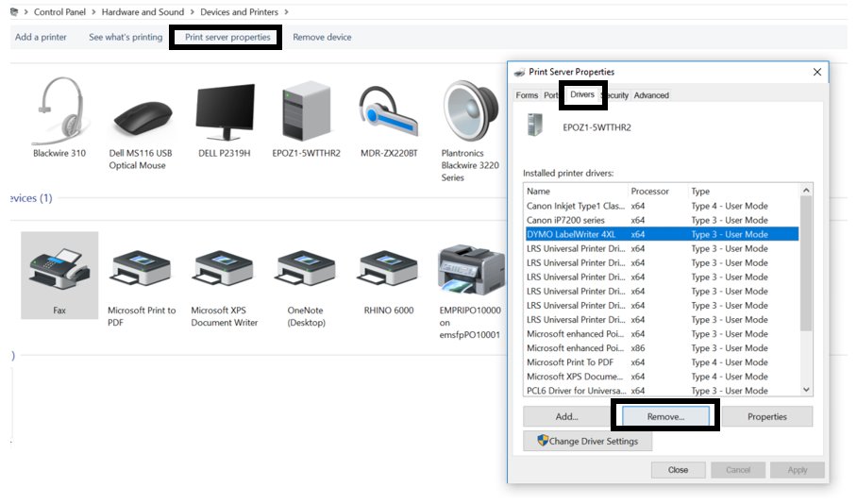Image resolution: width=857 pixels, height=504 pixels.
Task: Click the Add... driver button
Action: [566, 416]
